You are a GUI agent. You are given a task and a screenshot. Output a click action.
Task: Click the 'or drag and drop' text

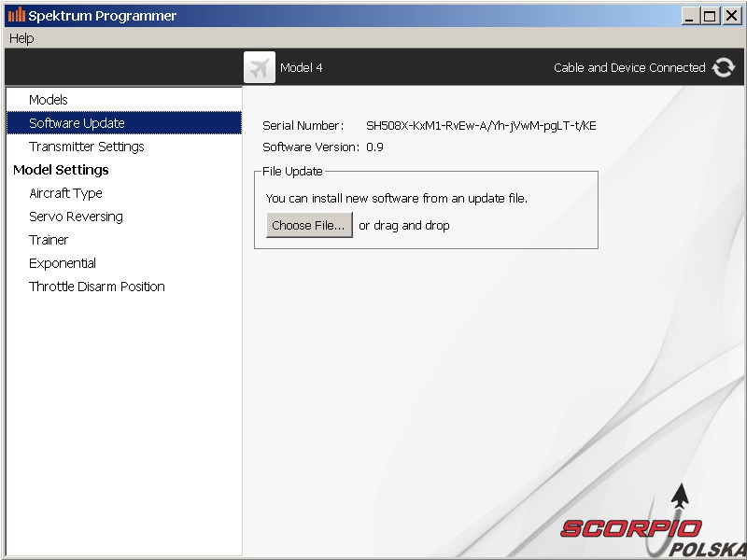click(x=404, y=225)
